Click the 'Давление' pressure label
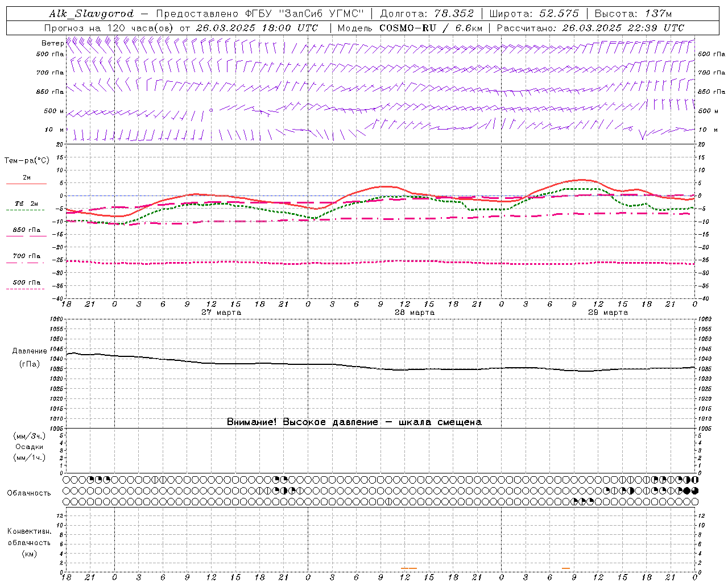This screenshot has width=728, height=582. coord(30,351)
